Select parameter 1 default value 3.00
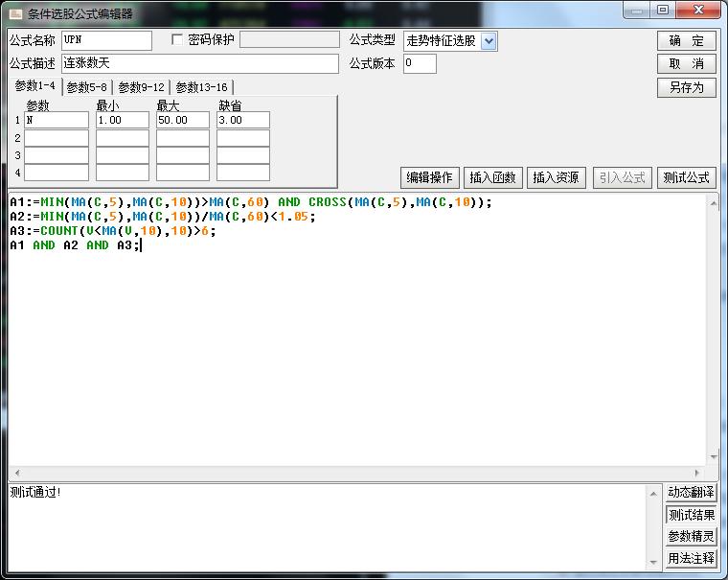This screenshot has height=580, width=728. click(242, 120)
